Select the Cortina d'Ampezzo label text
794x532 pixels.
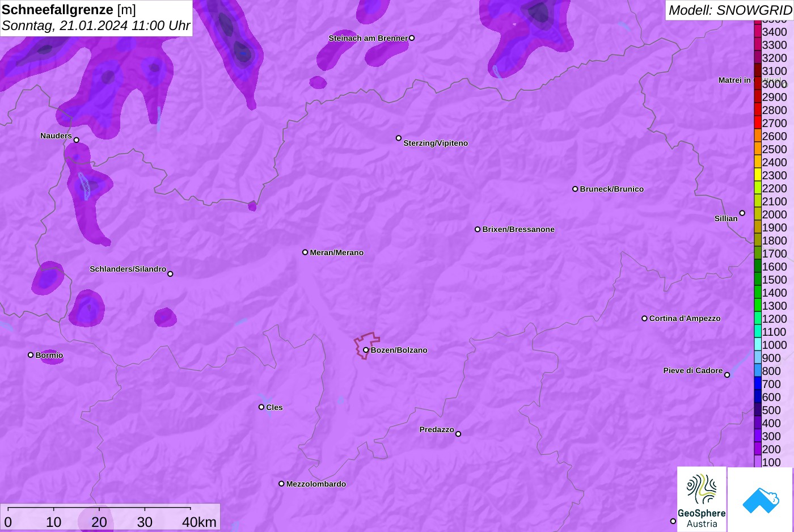(685, 318)
